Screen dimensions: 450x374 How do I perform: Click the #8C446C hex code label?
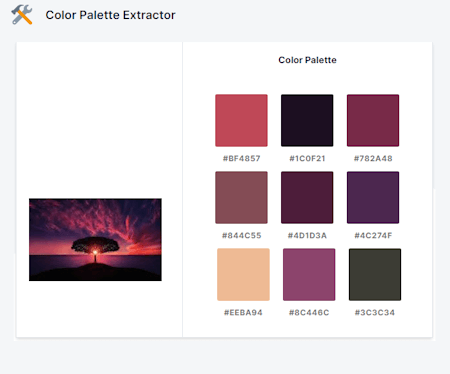[309, 312]
